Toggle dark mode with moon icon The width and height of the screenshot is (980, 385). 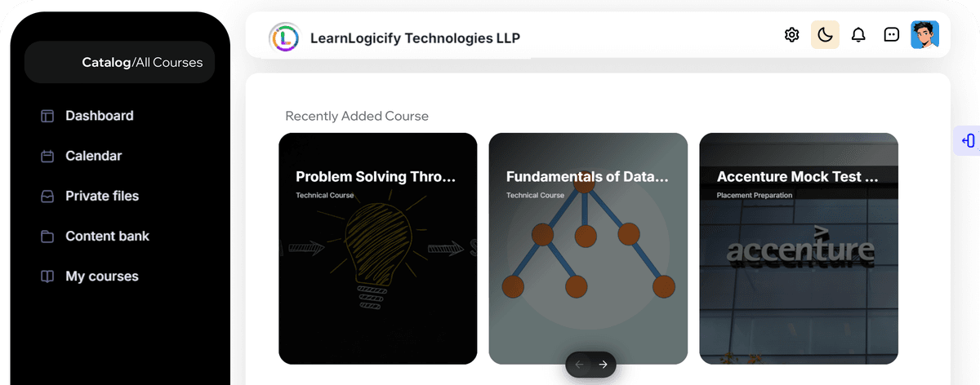[825, 35]
